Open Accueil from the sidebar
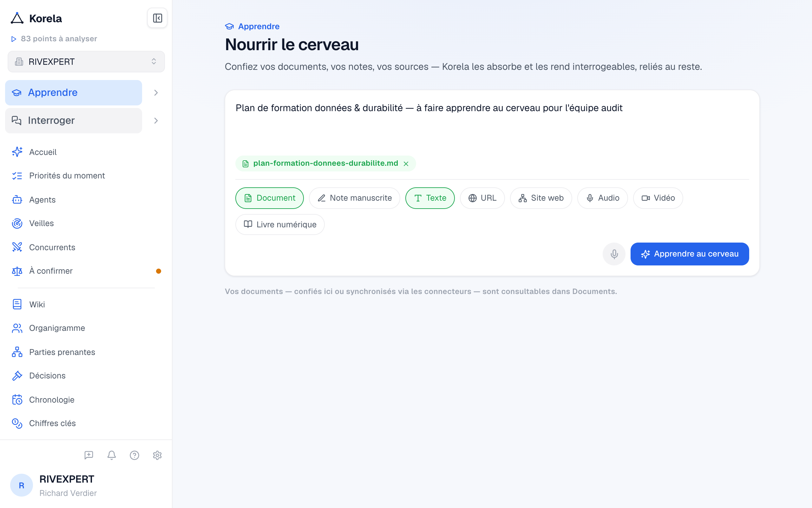The width and height of the screenshot is (812, 508). coord(43,152)
